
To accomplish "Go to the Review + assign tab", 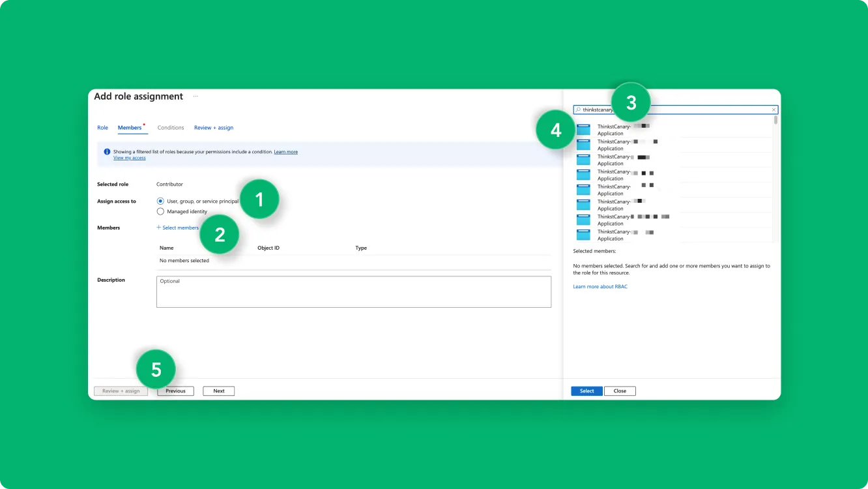I will (214, 128).
